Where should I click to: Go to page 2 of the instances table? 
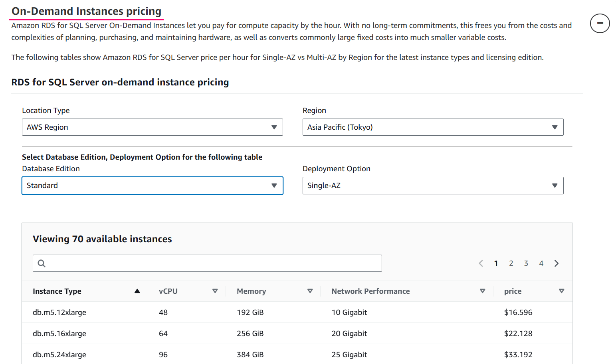(x=511, y=263)
